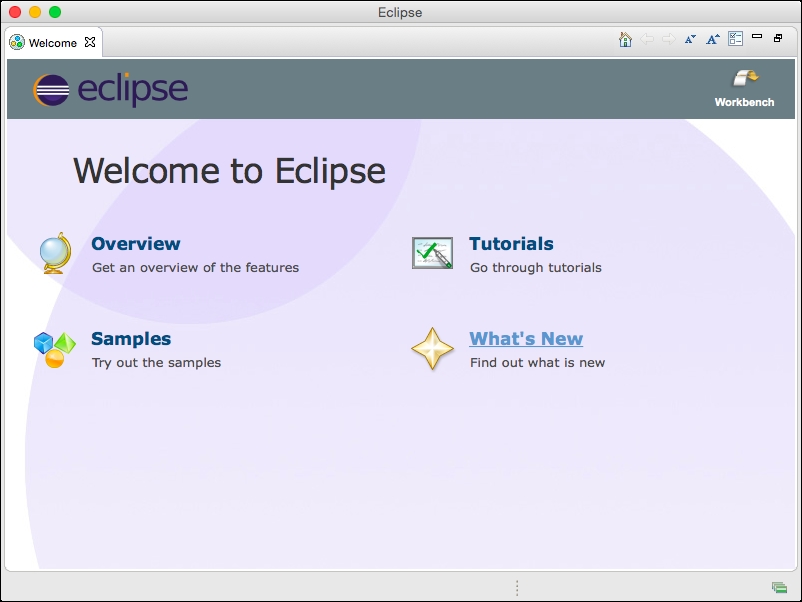
Task: Go to Workbench via its text label
Action: [x=744, y=102]
